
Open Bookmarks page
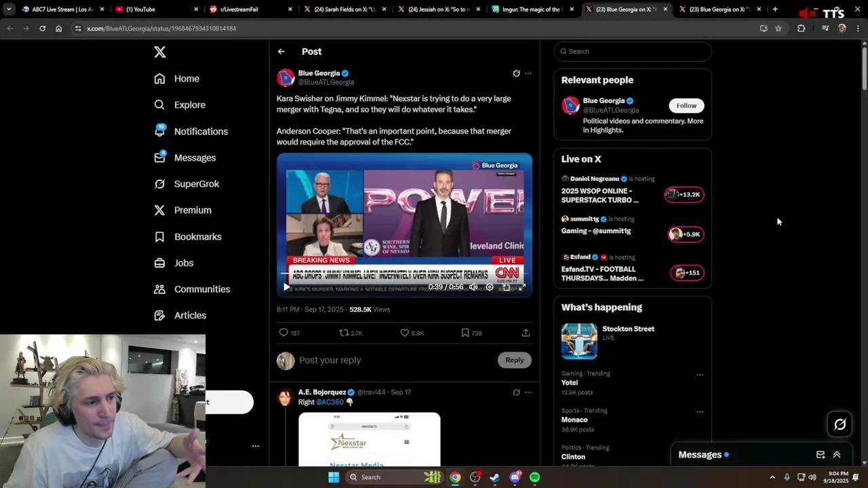[188, 237]
